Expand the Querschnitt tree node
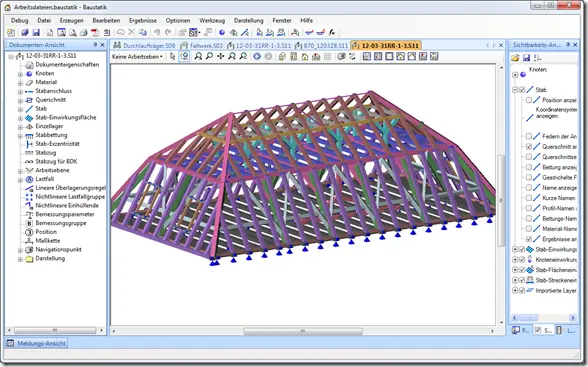 [x=20, y=100]
